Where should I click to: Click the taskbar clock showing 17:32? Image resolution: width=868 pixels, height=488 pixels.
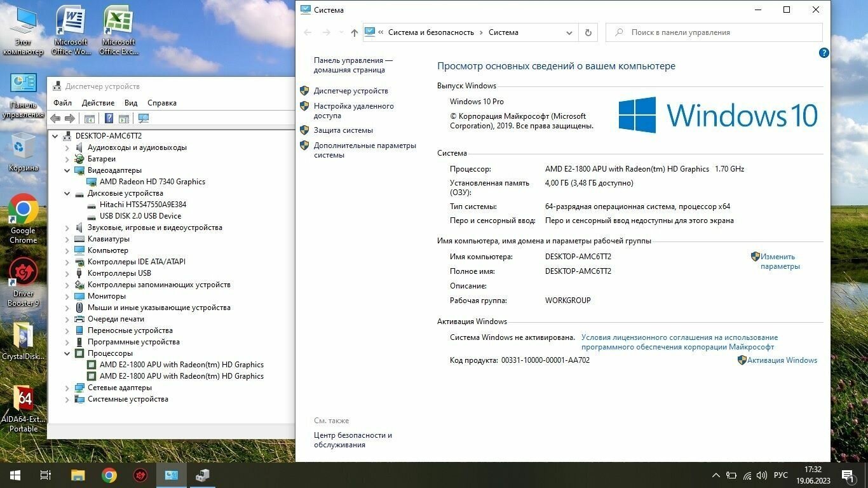pyautogui.click(x=813, y=475)
